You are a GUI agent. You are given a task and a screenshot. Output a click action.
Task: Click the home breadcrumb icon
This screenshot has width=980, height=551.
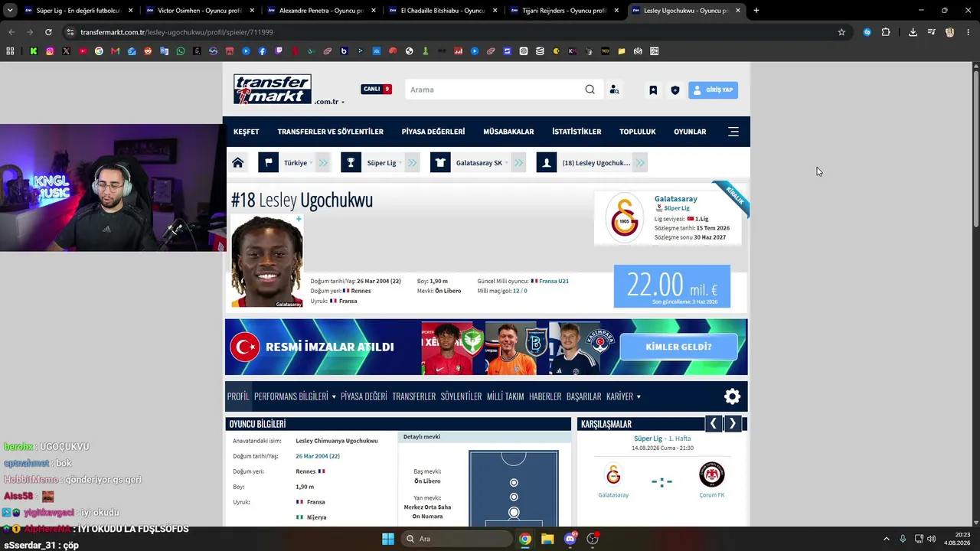coord(238,163)
